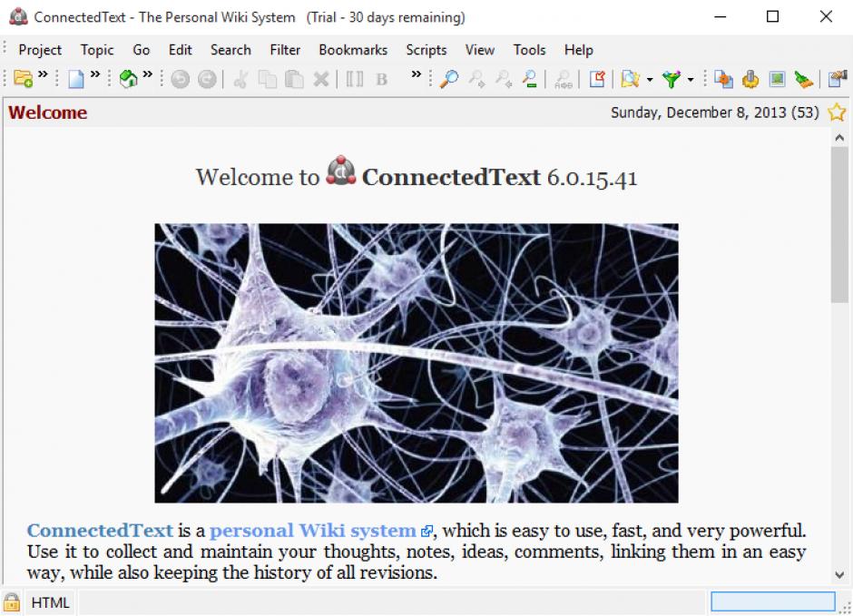Image resolution: width=853 pixels, height=616 pixels.
Task: Click the grayed magnifier with letters icon
Action: click(x=564, y=79)
